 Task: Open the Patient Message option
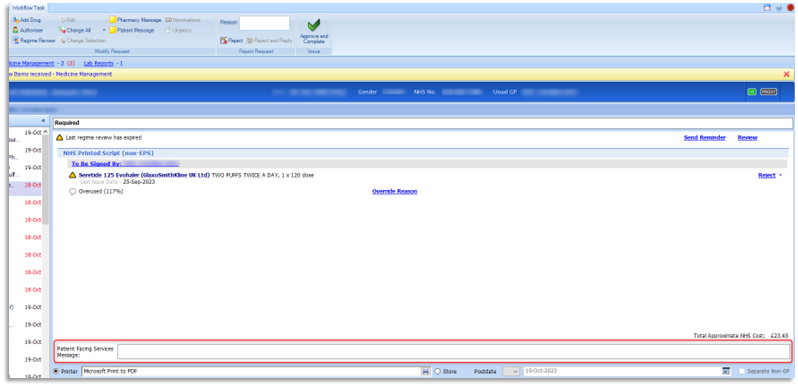[x=132, y=30]
